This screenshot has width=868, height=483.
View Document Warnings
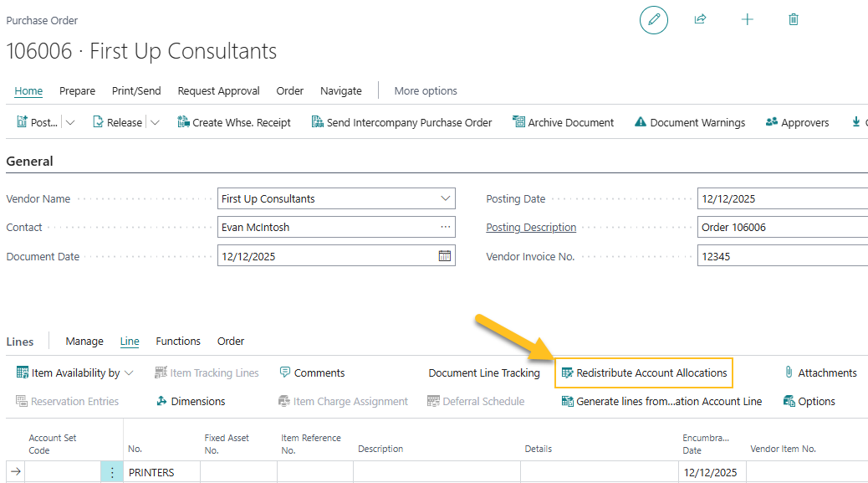pyautogui.click(x=690, y=121)
